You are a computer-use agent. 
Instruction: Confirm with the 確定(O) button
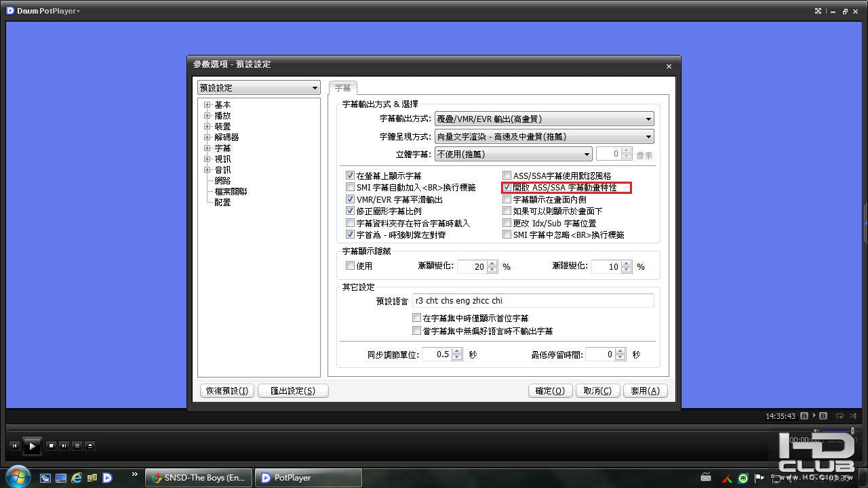550,390
